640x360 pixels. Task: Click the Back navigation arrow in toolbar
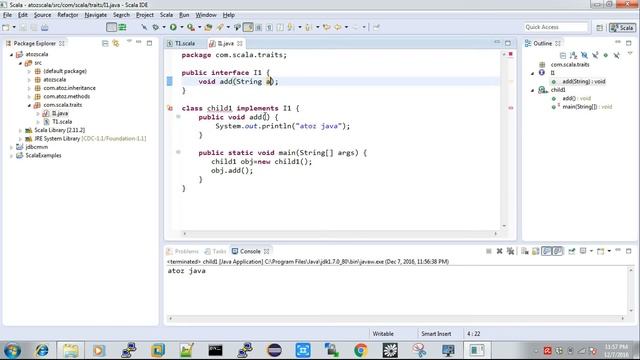pos(338,27)
